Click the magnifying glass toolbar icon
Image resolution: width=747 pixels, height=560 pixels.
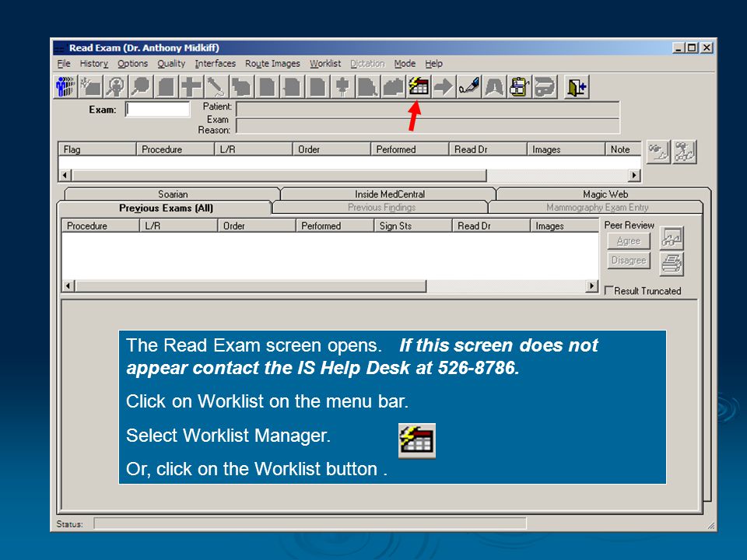[x=141, y=87]
